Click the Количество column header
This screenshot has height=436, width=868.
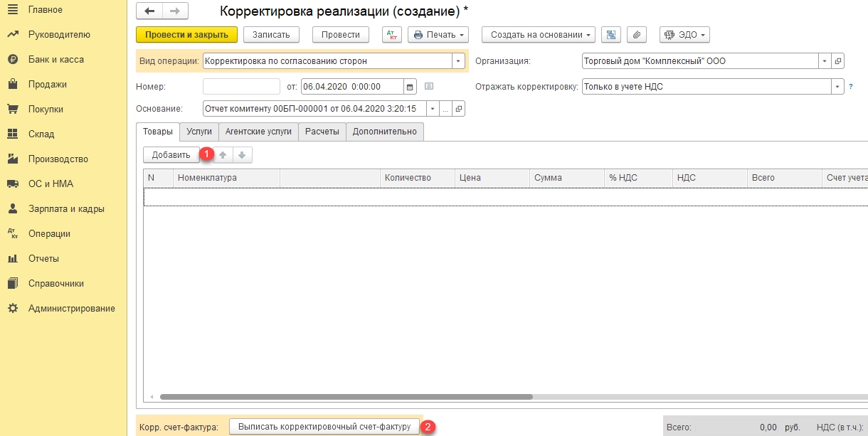[418, 178]
